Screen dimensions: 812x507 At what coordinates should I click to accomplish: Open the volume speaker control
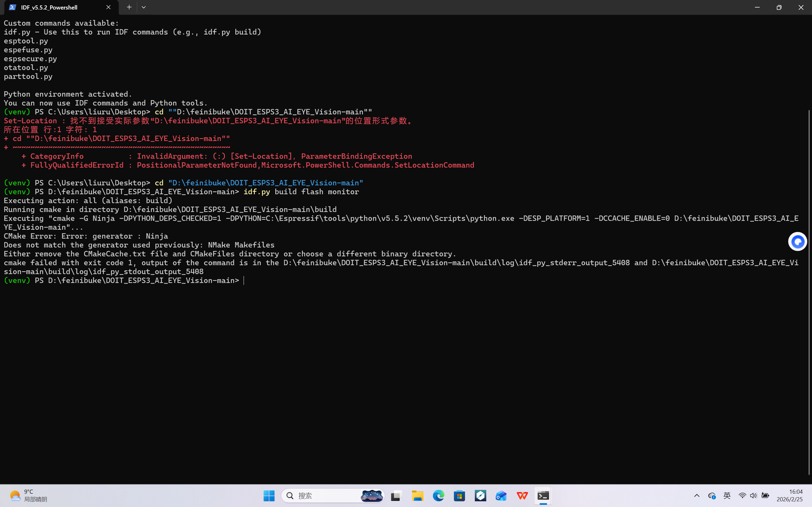[x=753, y=496]
